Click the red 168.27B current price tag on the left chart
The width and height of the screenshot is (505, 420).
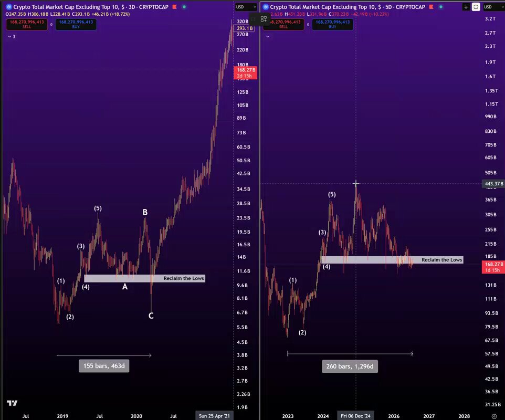(x=246, y=73)
